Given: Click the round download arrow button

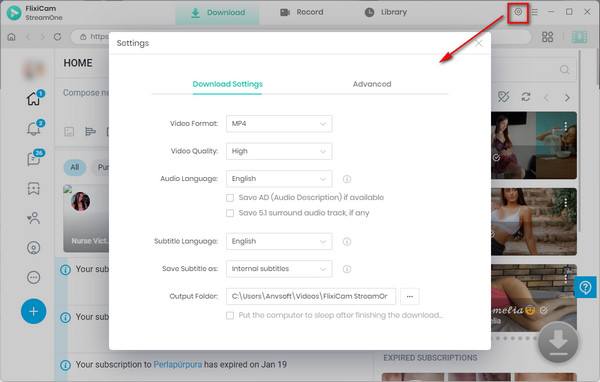Looking at the screenshot, I should pyautogui.click(x=558, y=342).
